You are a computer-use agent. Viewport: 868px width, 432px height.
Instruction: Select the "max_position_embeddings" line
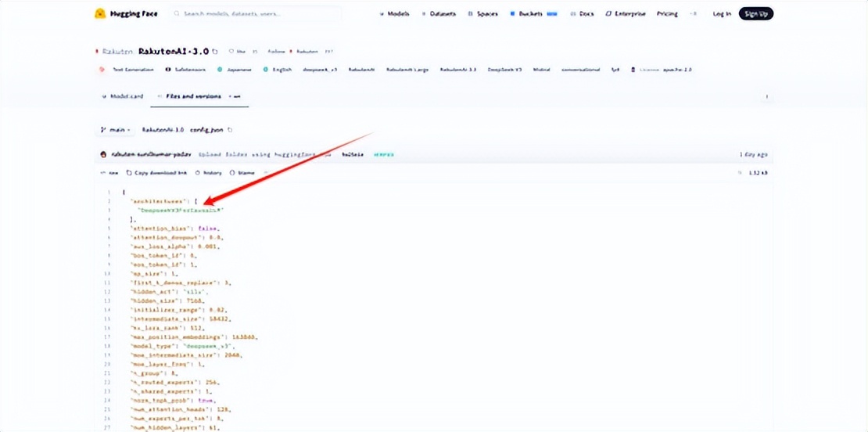pos(194,337)
